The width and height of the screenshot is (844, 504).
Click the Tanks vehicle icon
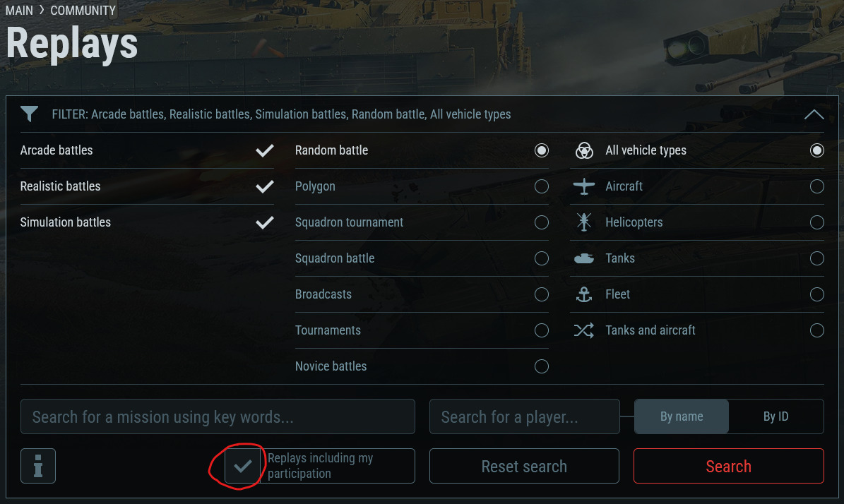[584, 258]
